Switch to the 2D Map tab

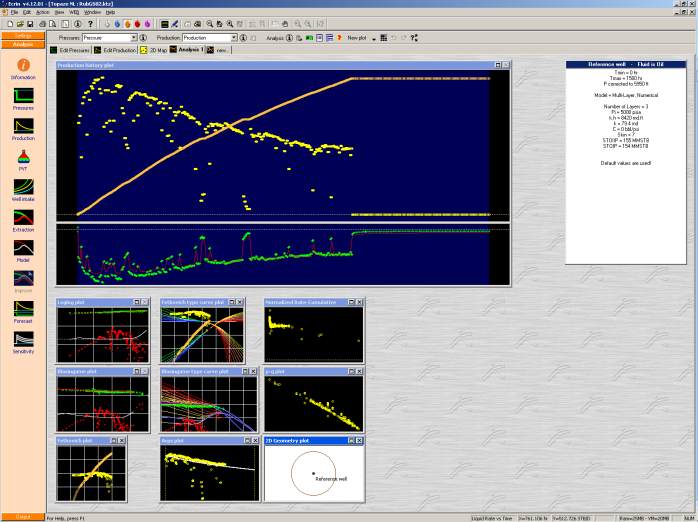(x=154, y=49)
